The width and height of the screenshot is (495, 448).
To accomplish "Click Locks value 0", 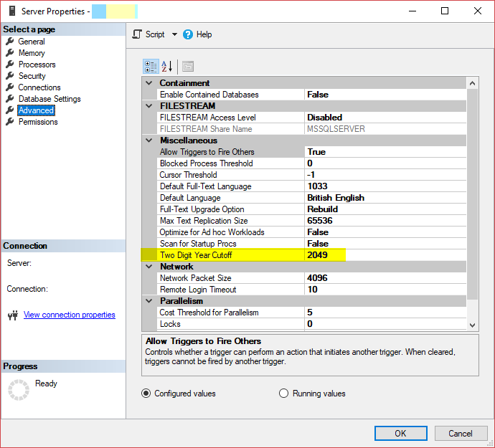I will [x=385, y=324].
